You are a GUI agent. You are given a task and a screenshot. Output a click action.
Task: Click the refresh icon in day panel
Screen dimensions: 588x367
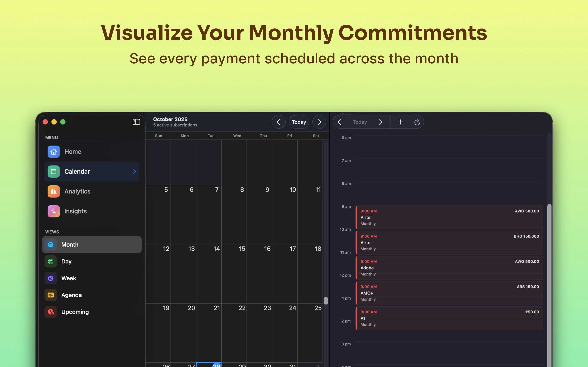click(x=417, y=122)
